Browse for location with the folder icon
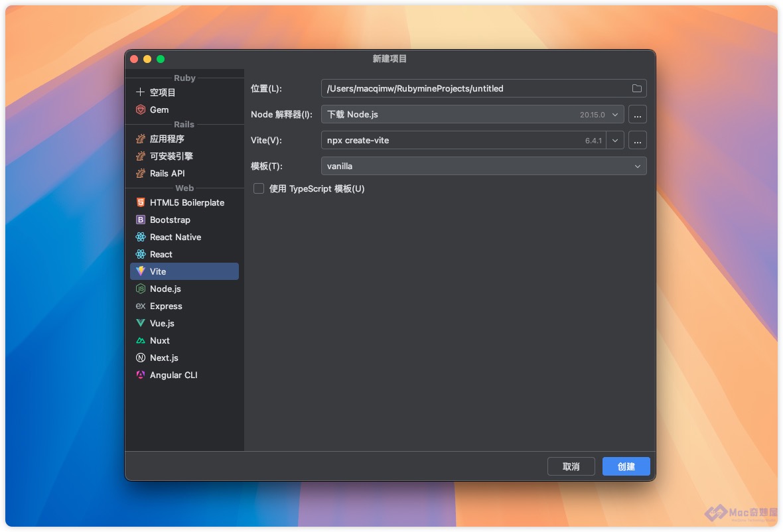 [x=637, y=88]
